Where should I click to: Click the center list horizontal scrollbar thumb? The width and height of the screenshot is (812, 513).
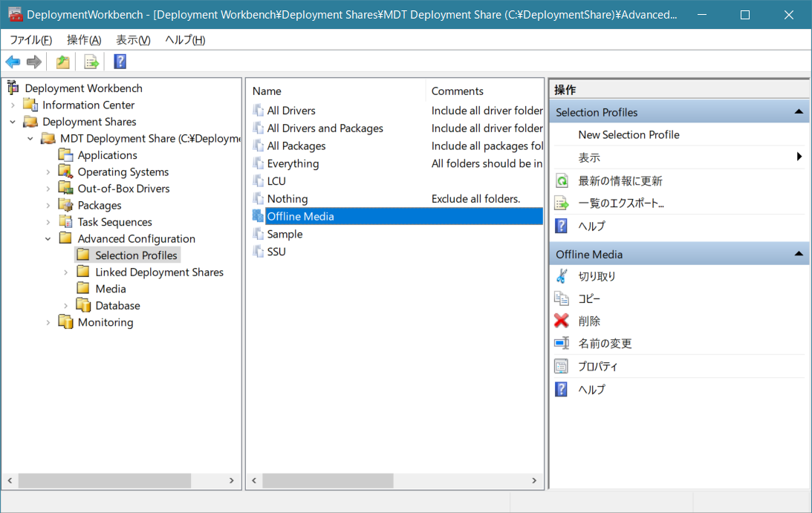click(x=328, y=480)
